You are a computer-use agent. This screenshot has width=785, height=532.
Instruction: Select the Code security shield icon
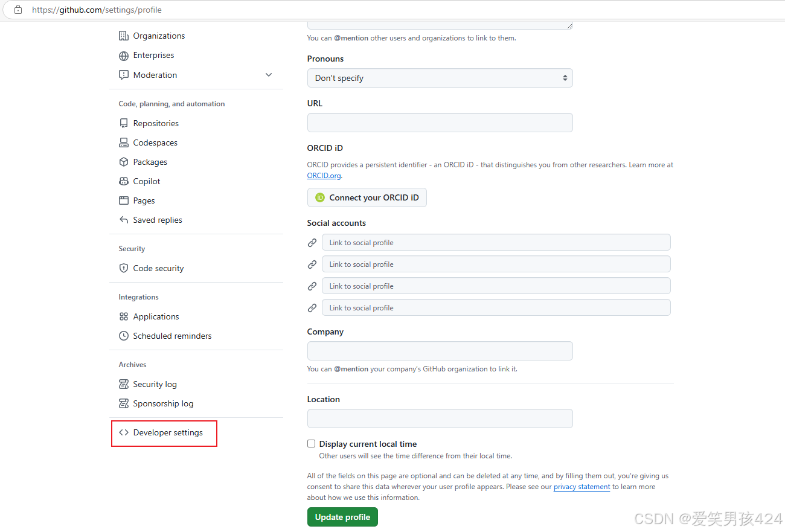click(124, 268)
